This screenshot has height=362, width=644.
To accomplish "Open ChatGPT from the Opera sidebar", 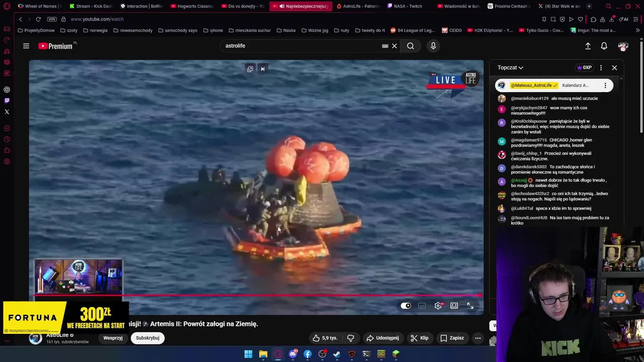I will coord(7,89).
